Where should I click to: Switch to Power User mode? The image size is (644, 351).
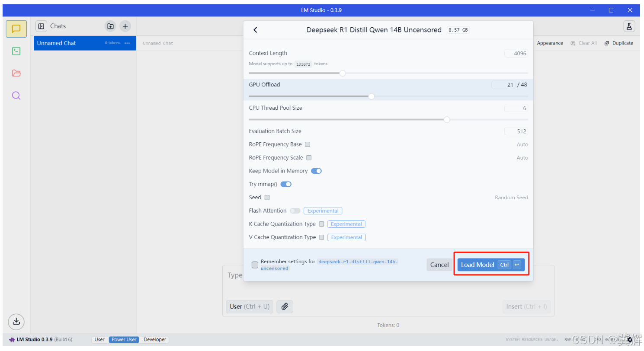[x=124, y=340]
